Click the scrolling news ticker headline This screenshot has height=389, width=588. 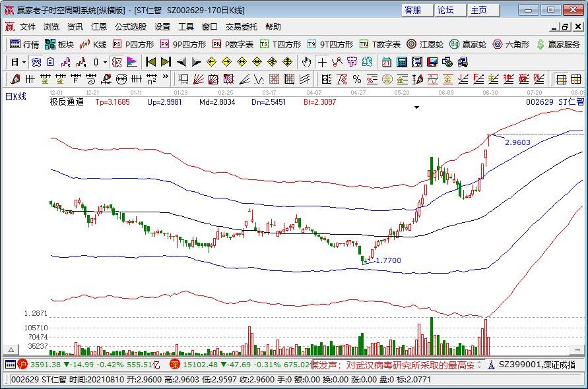click(x=409, y=365)
